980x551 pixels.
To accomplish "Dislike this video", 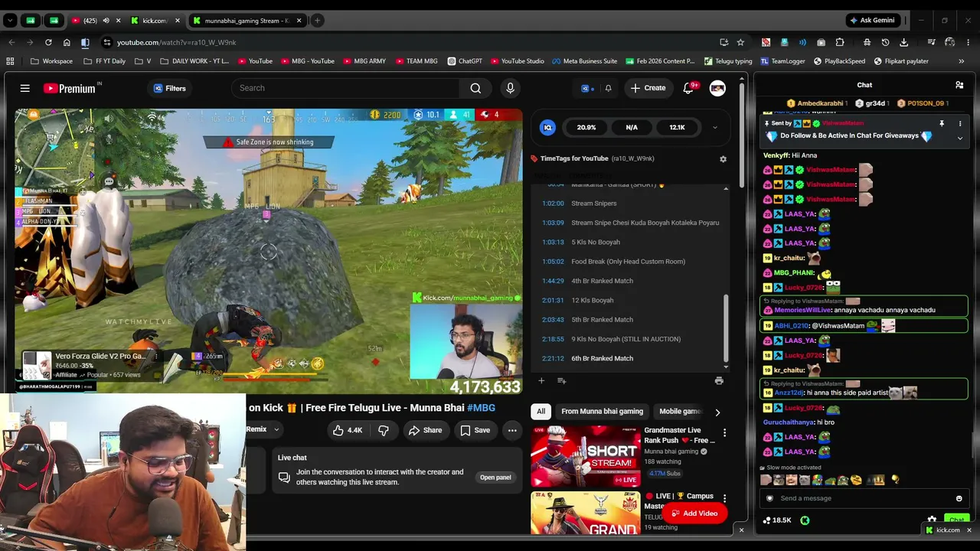I will point(384,430).
